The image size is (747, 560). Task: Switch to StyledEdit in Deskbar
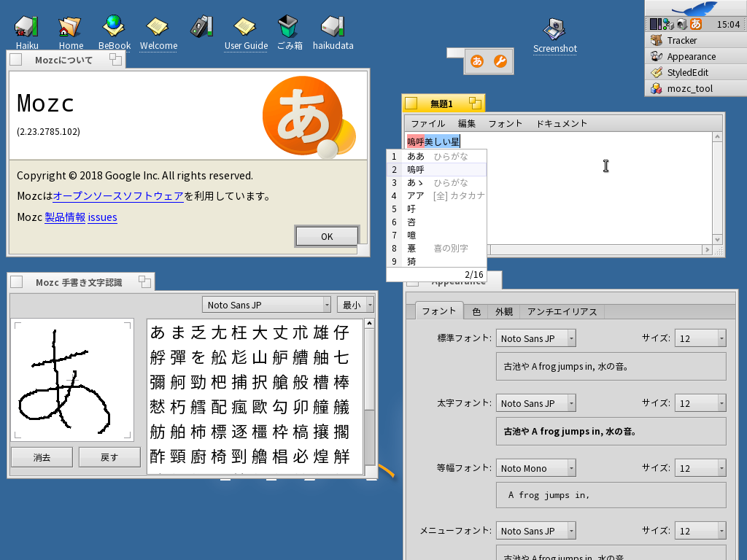point(695,72)
